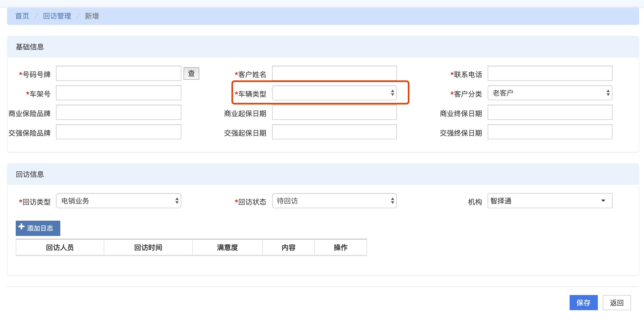
Task: Click the 查 lookup button
Action: coord(191,73)
